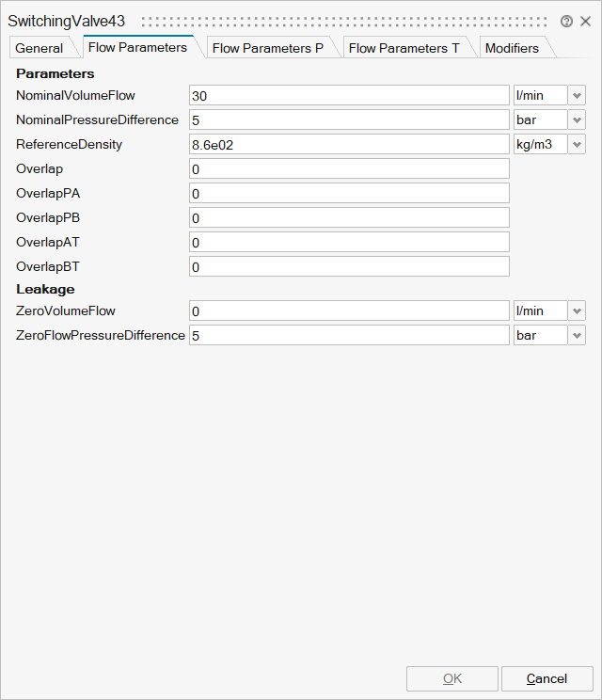Focus the ZeroVolumeFlow input field
The width and height of the screenshot is (602, 700).
click(x=349, y=310)
